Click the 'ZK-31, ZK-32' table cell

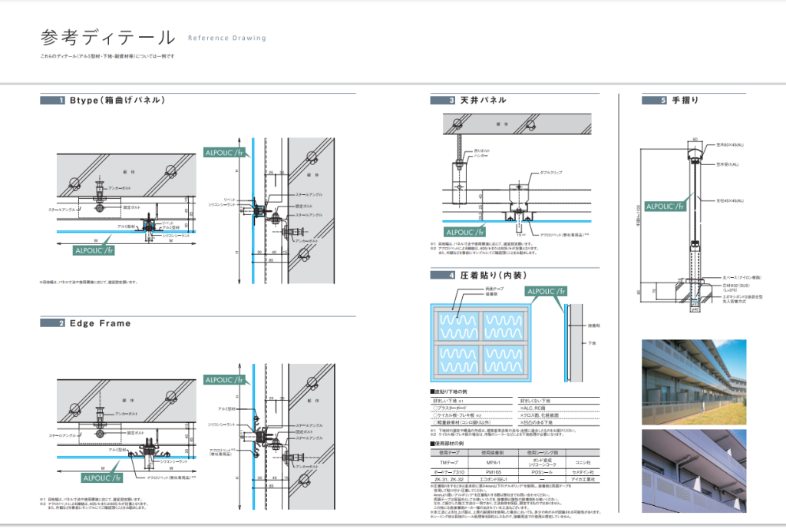[x=448, y=479]
